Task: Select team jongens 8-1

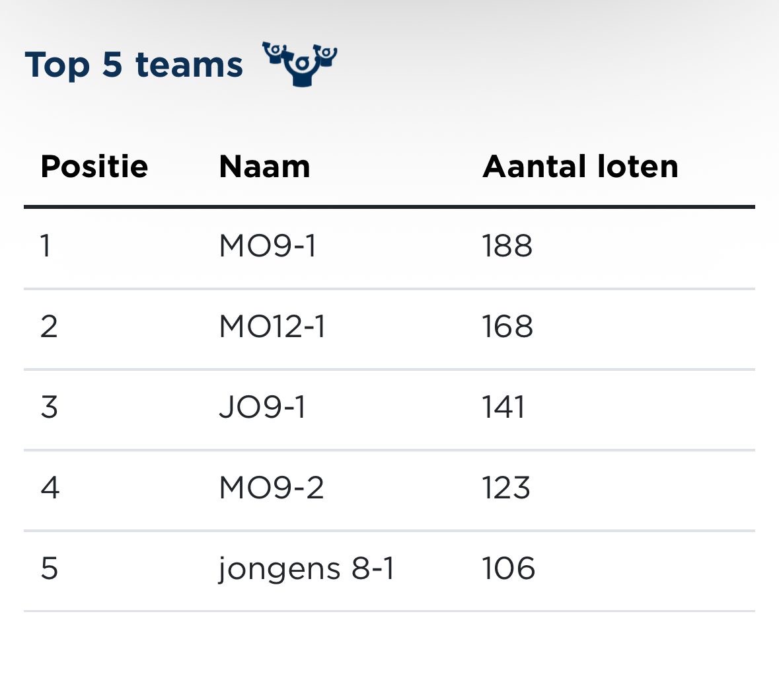Action: click(307, 569)
